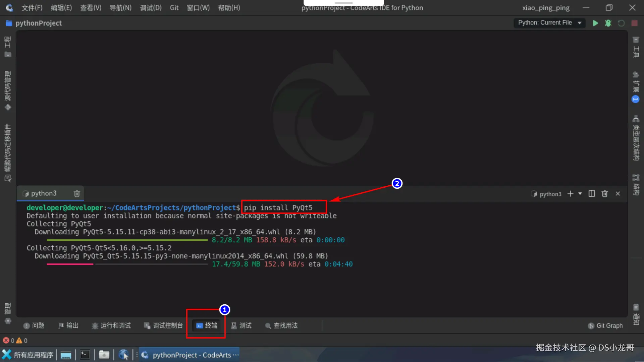Image resolution: width=644 pixels, height=362 pixels.
Task: Create a new terminal with the plus icon
Action: (x=571, y=194)
